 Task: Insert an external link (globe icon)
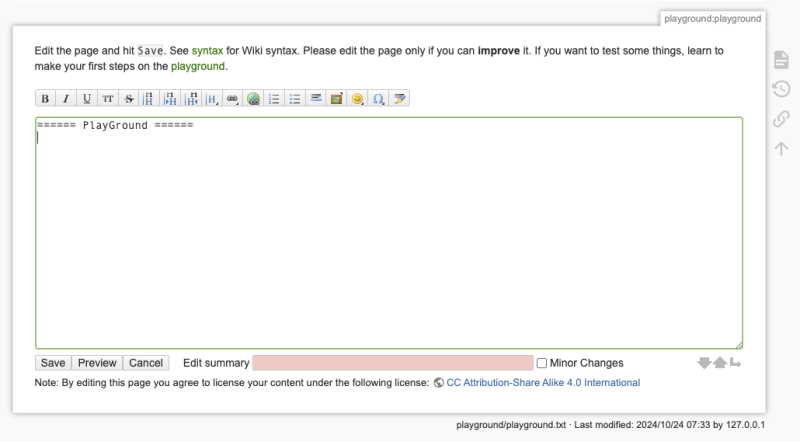(254, 98)
